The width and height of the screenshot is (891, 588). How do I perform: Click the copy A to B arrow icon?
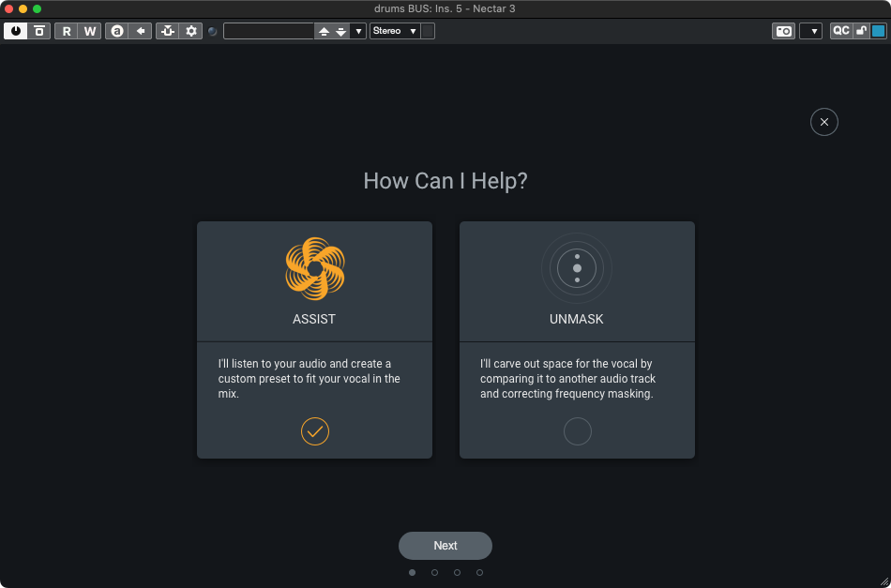tap(141, 31)
